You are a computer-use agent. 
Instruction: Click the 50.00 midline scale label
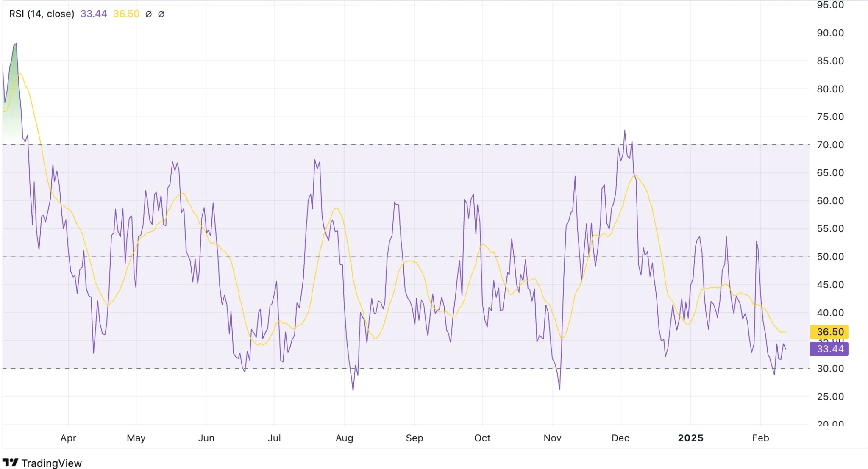[830, 257]
